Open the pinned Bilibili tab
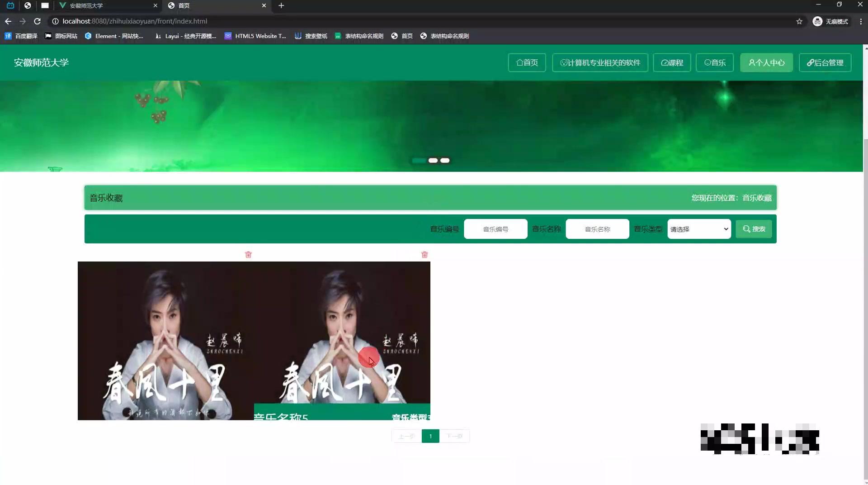Screen dimensions: 868x485 click(10, 5)
